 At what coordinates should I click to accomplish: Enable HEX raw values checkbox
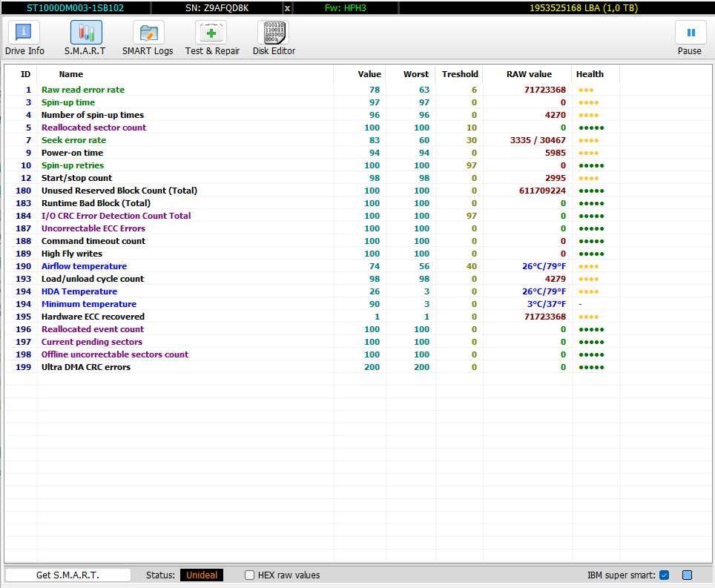pos(249,575)
